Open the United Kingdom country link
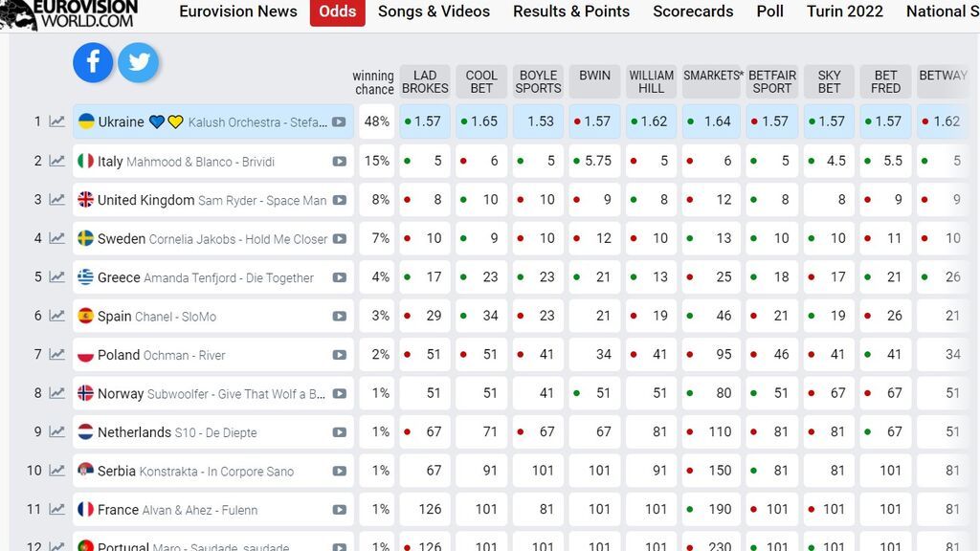Viewport: 980px width, 551px height. click(x=145, y=200)
